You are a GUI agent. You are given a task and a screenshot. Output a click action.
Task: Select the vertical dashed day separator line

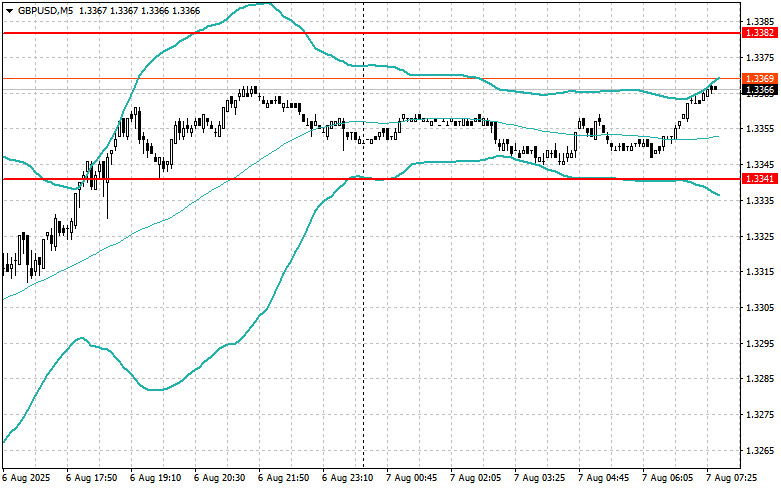coord(364,234)
